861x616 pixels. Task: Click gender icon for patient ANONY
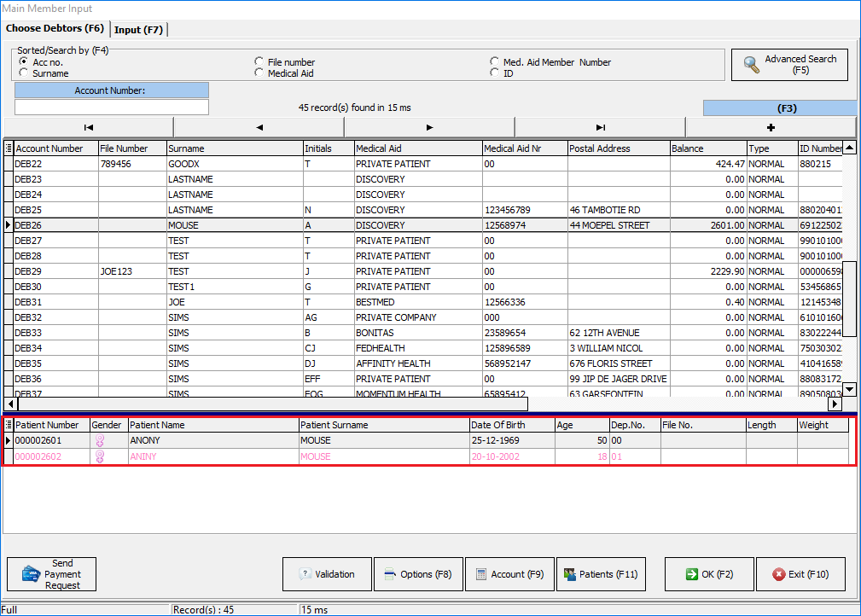click(99, 440)
